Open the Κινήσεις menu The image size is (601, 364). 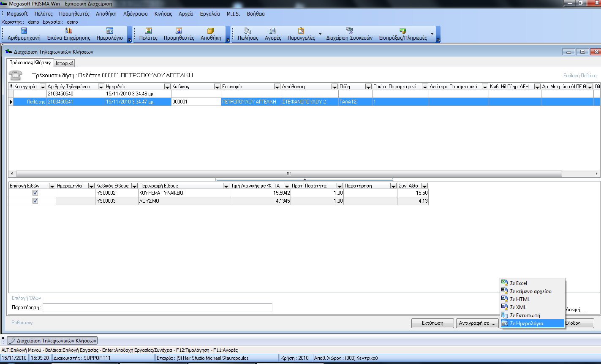click(x=163, y=14)
